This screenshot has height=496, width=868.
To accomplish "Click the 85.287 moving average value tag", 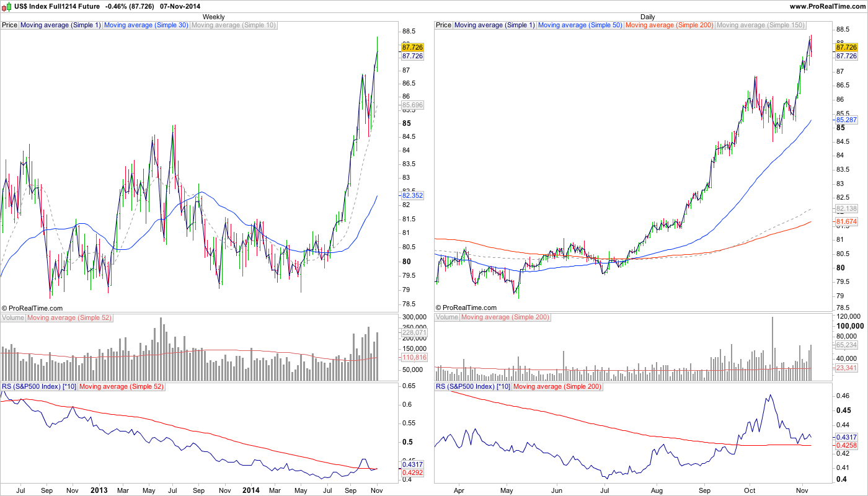I will click(846, 120).
